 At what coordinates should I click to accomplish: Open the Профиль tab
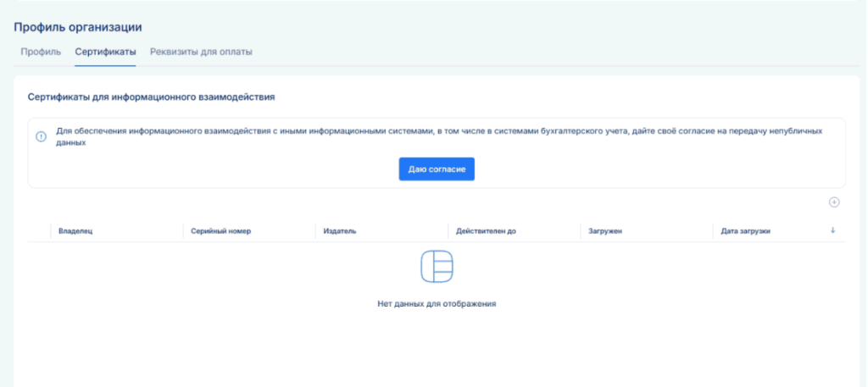pos(41,52)
